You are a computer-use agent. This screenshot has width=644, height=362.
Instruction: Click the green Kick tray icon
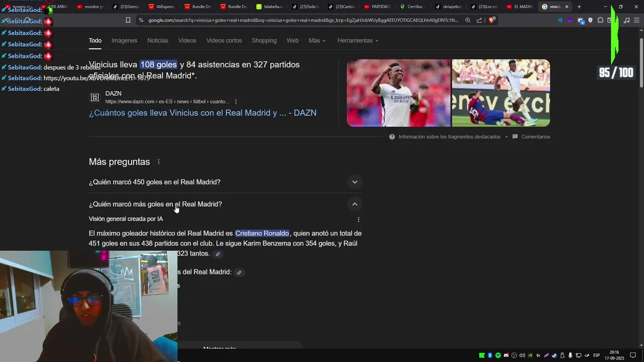(482, 355)
